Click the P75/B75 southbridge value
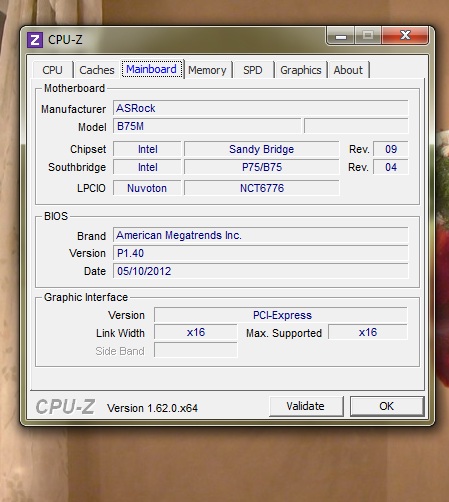The height and width of the screenshot is (502, 449). 262,167
